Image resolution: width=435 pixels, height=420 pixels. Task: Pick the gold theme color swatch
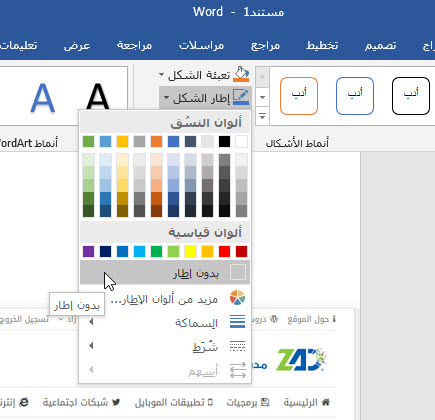122,142
